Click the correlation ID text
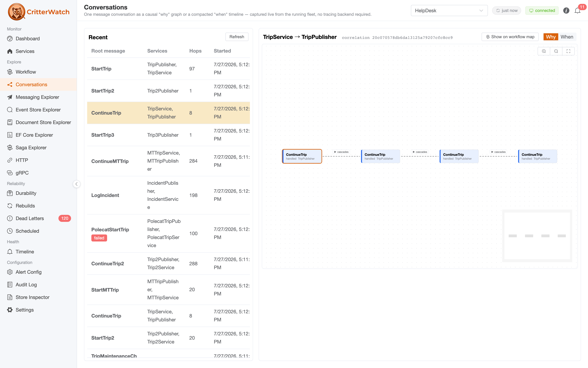Viewport: 588px width, 368px height. click(x=397, y=38)
